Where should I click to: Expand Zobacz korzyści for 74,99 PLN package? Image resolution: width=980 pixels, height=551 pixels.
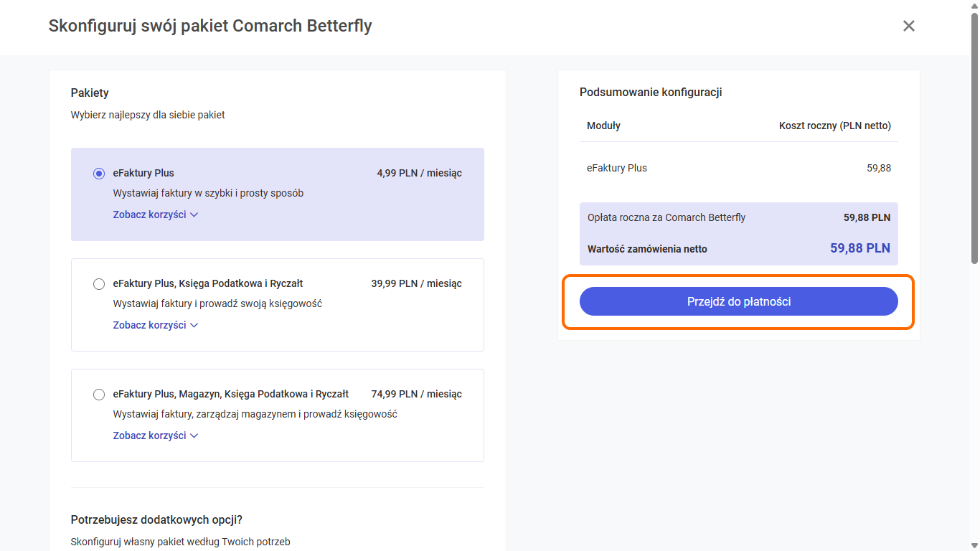[x=149, y=435]
